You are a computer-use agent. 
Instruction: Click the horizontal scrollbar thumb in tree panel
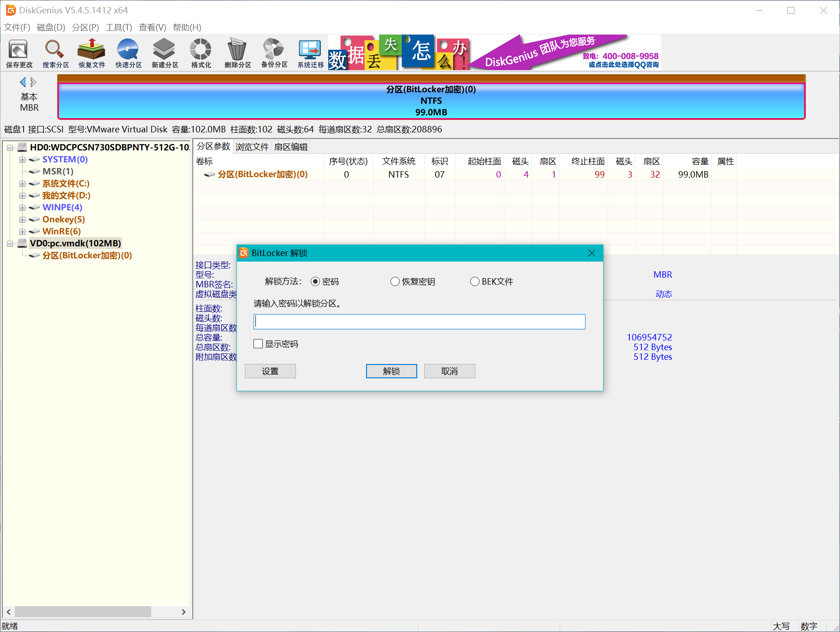tap(83, 612)
